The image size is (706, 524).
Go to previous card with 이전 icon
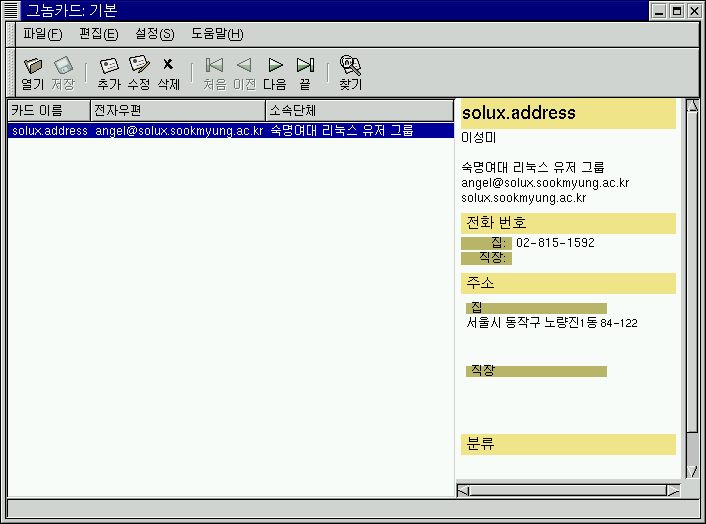[x=244, y=65]
